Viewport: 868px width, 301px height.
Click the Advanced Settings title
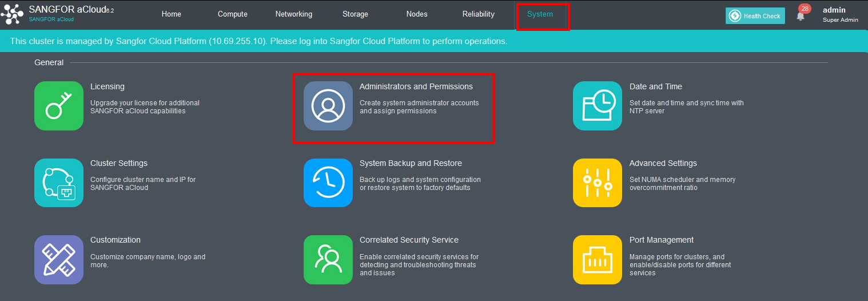click(x=663, y=163)
